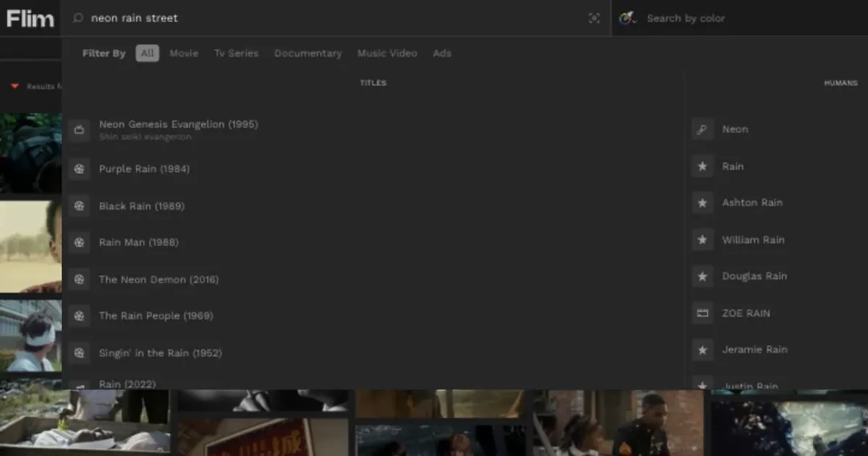This screenshot has width=868, height=456.
Task: Click star icon beside Rain
Action: [x=702, y=166]
